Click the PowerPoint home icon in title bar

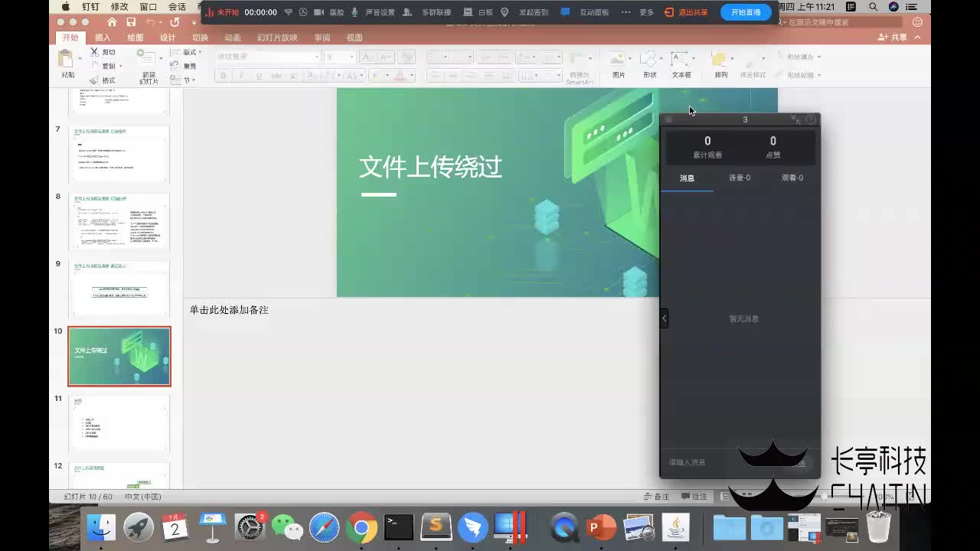[x=113, y=22]
